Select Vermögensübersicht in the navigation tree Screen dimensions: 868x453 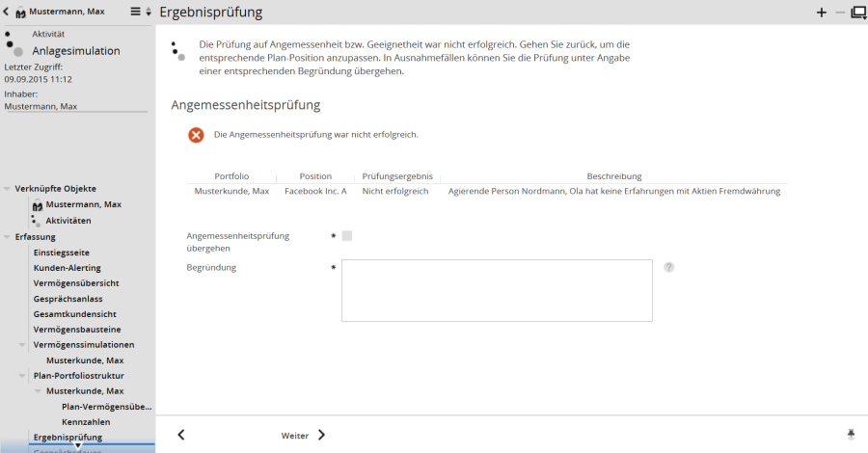pyautogui.click(x=76, y=282)
